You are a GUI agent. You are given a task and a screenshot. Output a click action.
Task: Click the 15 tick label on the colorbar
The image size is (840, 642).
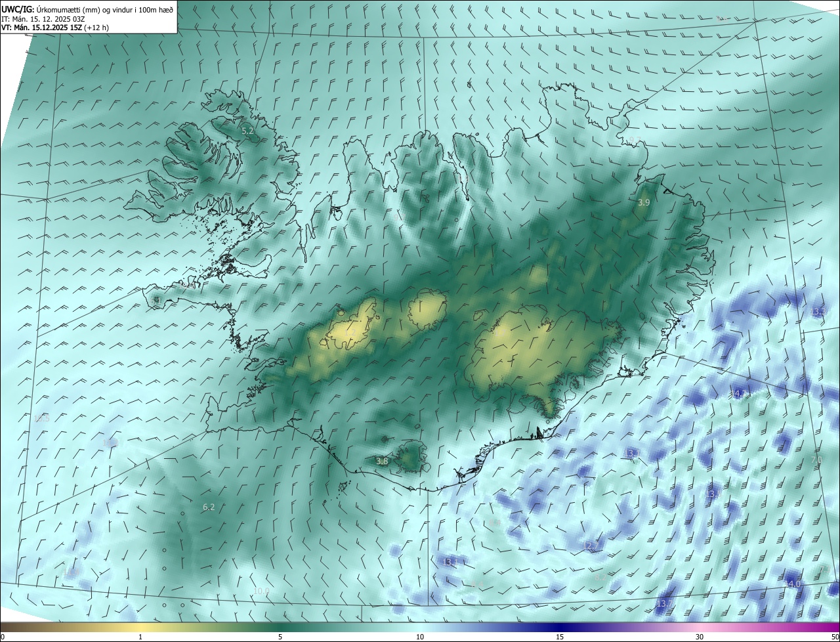coord(560,637)
